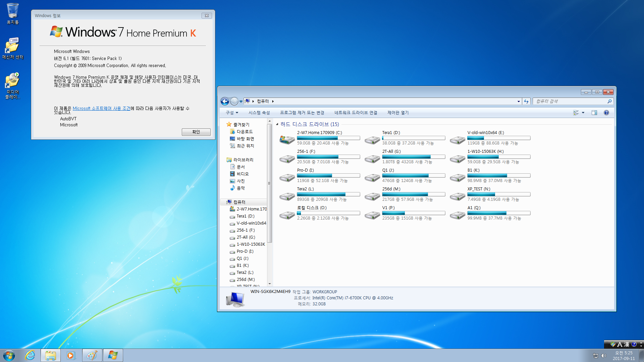
Task: Click the navigation pane scroll down arrow
Action: (x=270, y=284)
